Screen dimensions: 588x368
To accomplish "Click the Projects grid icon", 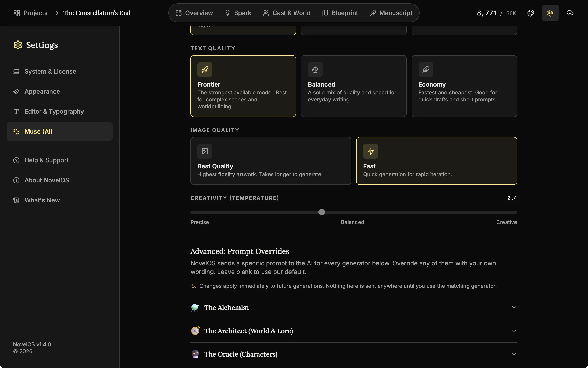I will tap(17, 13).
